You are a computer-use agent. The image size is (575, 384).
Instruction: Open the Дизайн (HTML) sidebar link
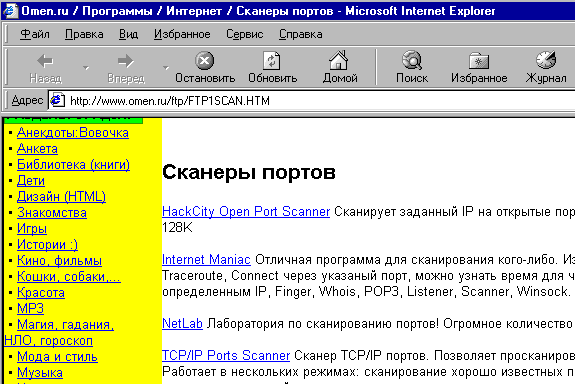coord(61,197)
